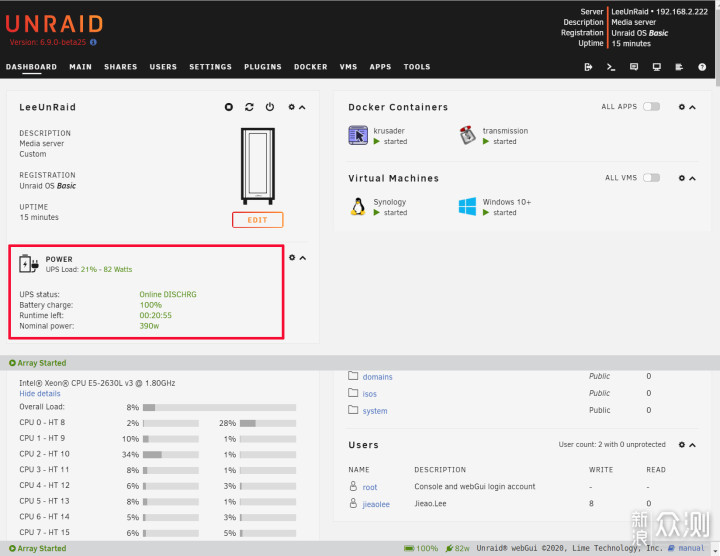
Task: Open the TOOLS tab
Action: coord(417,67)
